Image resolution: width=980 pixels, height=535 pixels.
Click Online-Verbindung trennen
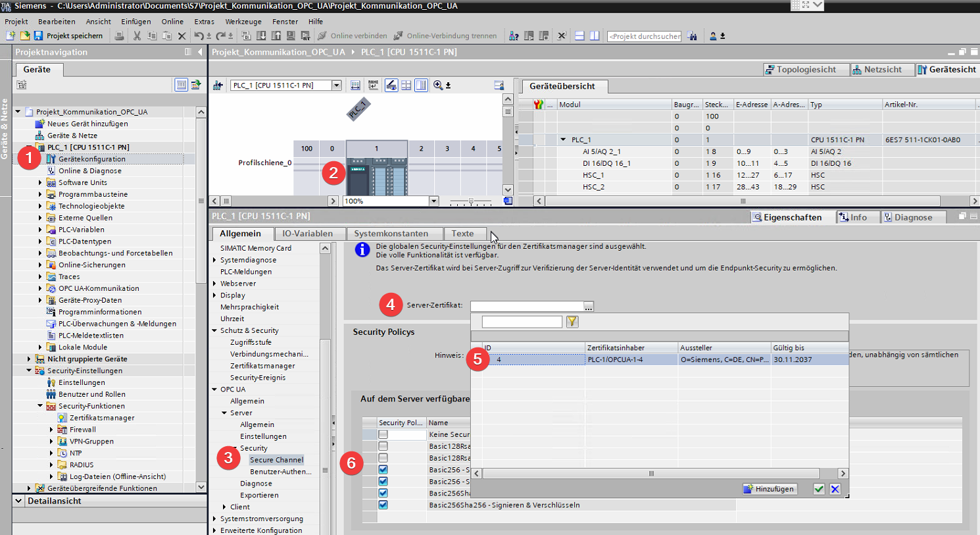coord(445,36)
